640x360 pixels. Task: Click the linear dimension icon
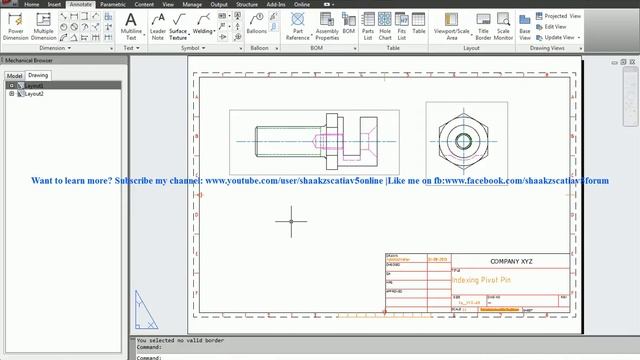[x=74, y=16]
